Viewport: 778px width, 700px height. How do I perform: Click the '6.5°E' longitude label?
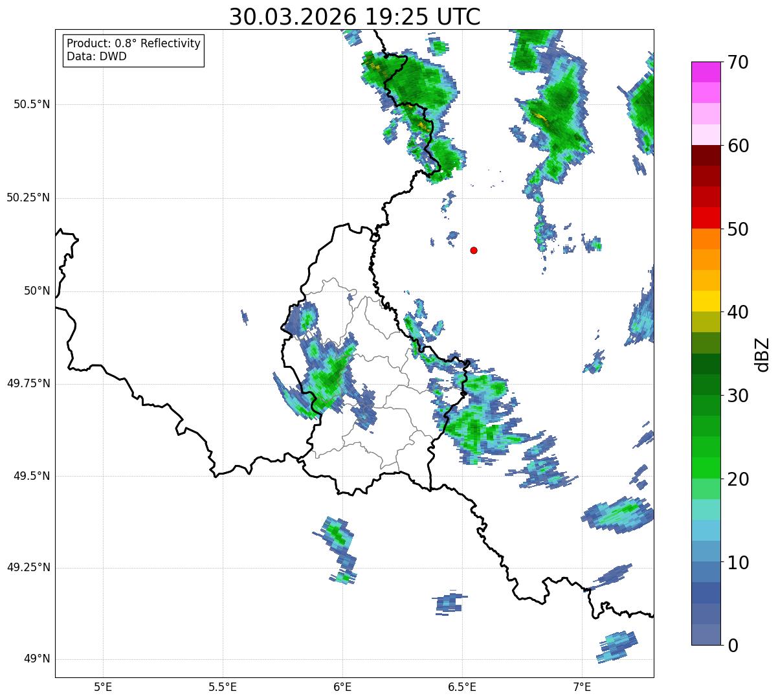(x=462, y=686)
